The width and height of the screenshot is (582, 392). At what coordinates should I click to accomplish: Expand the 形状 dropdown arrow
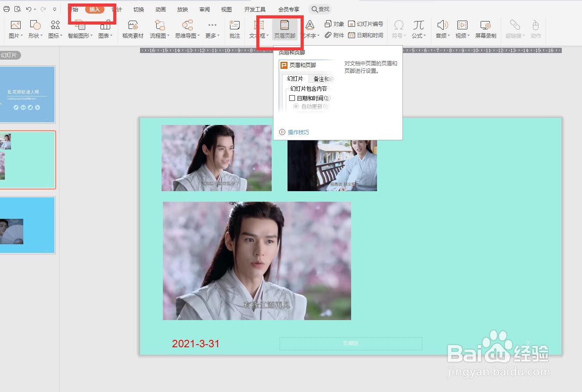[x=41, y=36]
